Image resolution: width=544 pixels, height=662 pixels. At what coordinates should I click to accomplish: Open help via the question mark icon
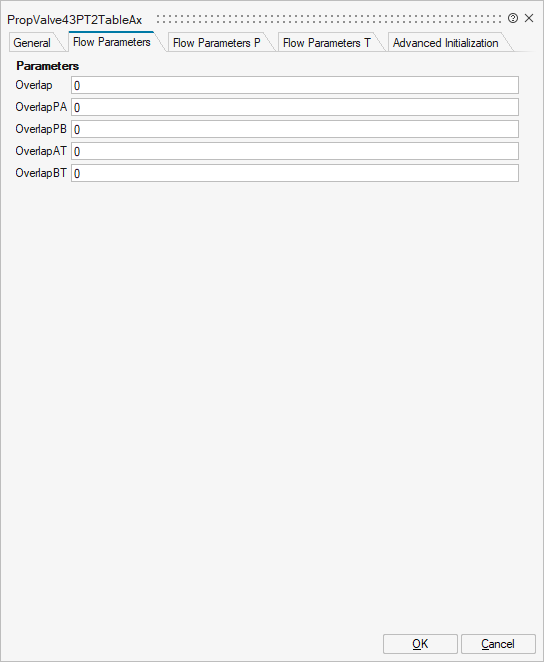[x=513, y=18]
